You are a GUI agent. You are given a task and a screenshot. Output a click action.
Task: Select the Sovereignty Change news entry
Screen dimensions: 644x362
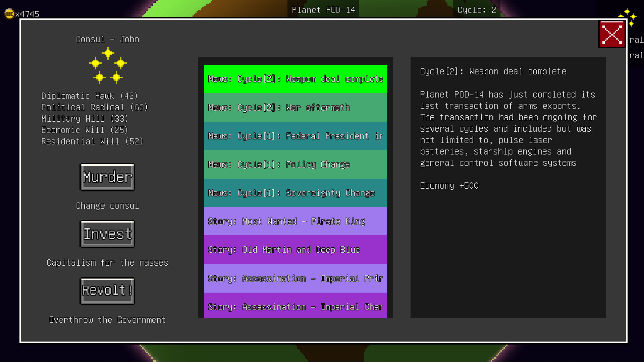click(x=295, y=193)
